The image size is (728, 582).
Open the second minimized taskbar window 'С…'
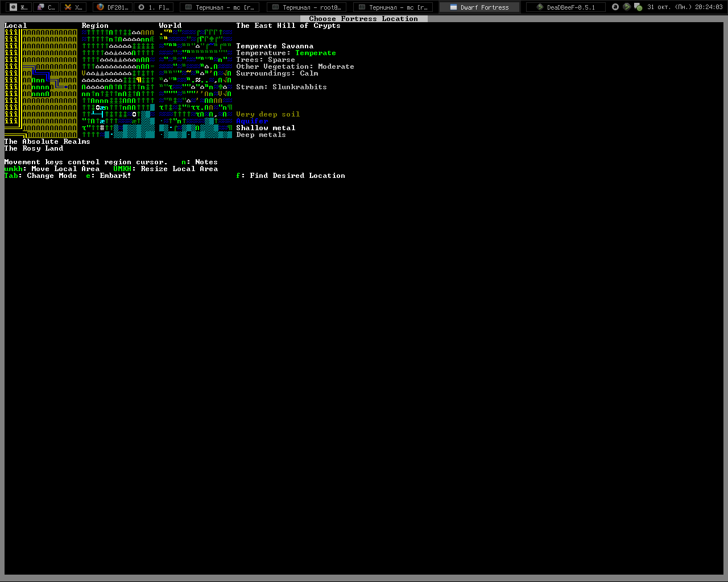pyautogui.click(x=46, y=7)
